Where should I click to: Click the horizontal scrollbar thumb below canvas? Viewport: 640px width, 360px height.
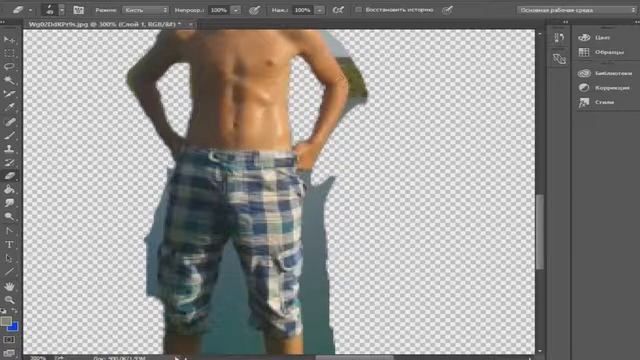point(354,358)
